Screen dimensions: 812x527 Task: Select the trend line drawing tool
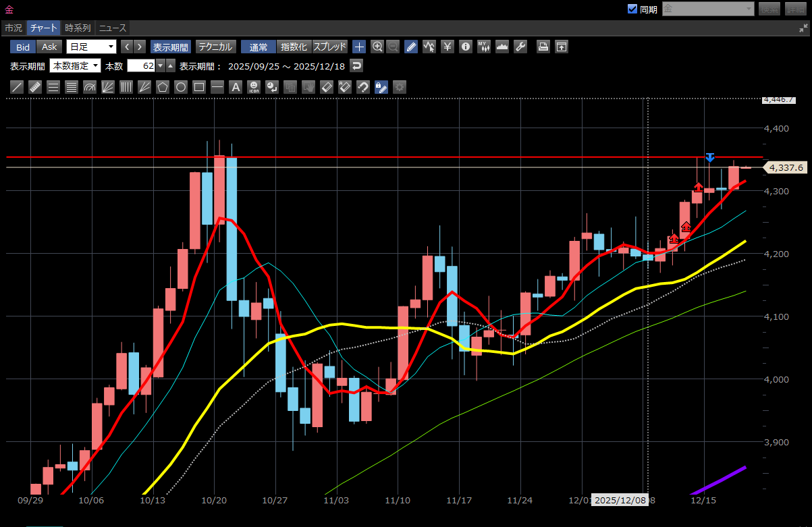18,87
